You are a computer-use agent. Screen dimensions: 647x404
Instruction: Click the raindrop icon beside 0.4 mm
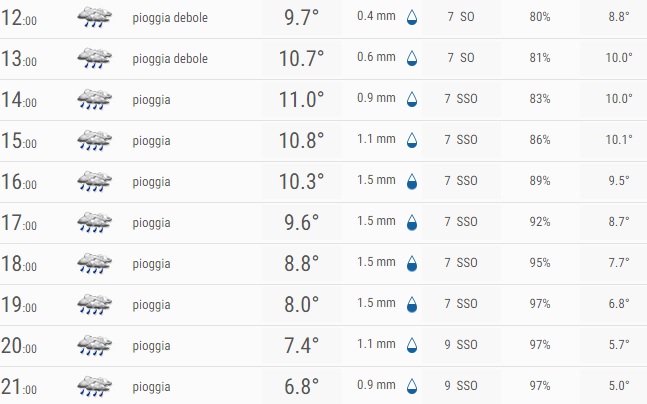click(412, 17)
